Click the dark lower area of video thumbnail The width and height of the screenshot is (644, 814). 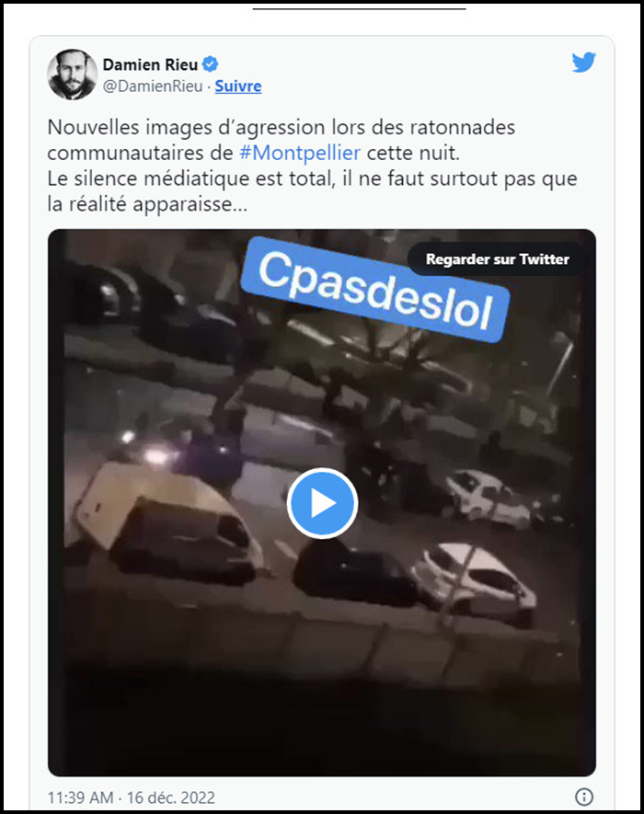[322, 722]
